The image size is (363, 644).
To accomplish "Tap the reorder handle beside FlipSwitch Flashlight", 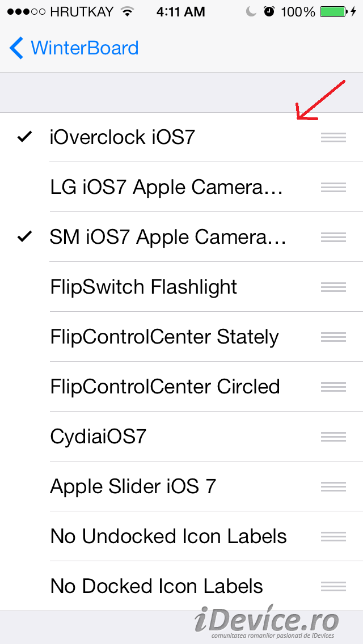I will (x=333, y=287).
